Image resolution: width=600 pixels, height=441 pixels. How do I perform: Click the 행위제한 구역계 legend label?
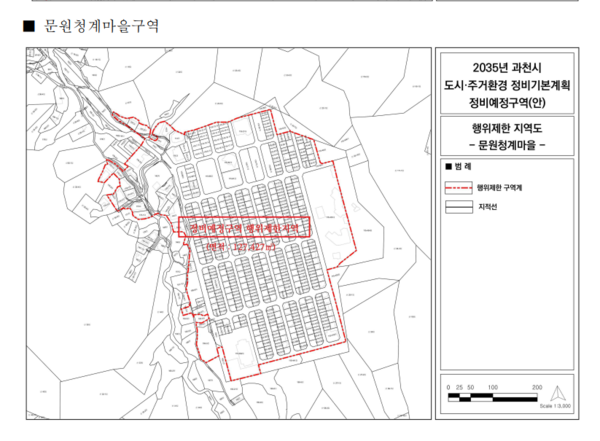click(x=506, y=187)
